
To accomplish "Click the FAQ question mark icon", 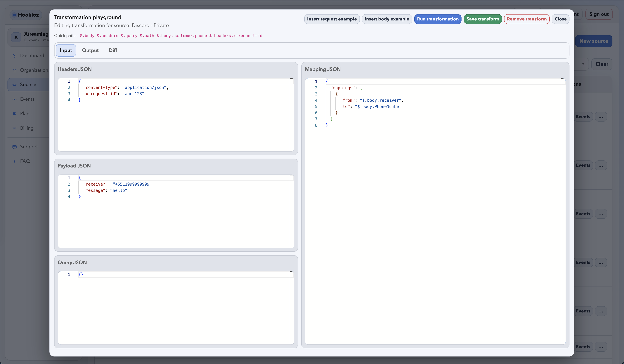I will tap(14, 161).
